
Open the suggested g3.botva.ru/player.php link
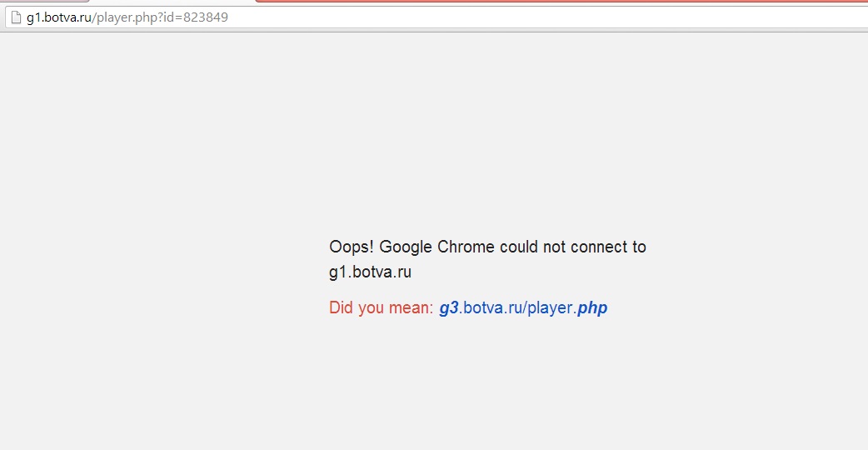[523, 308]
